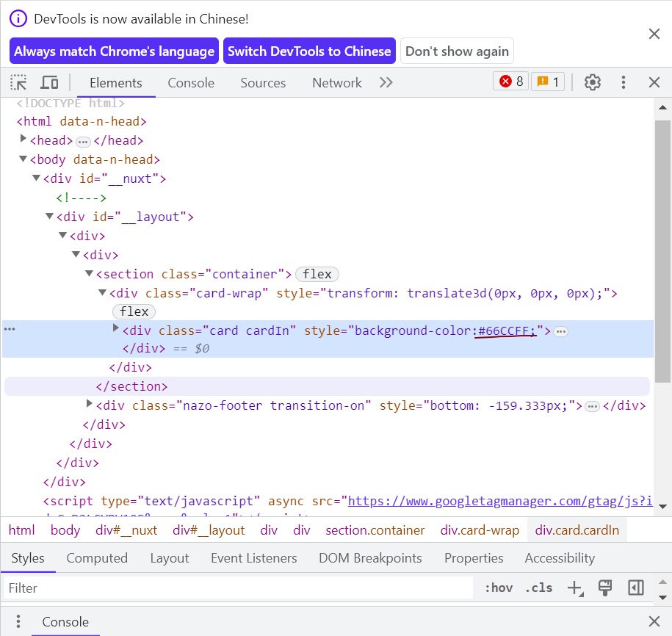This screenshot has width=672, height=636.
Task: Open the selected row's three-dot actions
Action: pos(10,329)
